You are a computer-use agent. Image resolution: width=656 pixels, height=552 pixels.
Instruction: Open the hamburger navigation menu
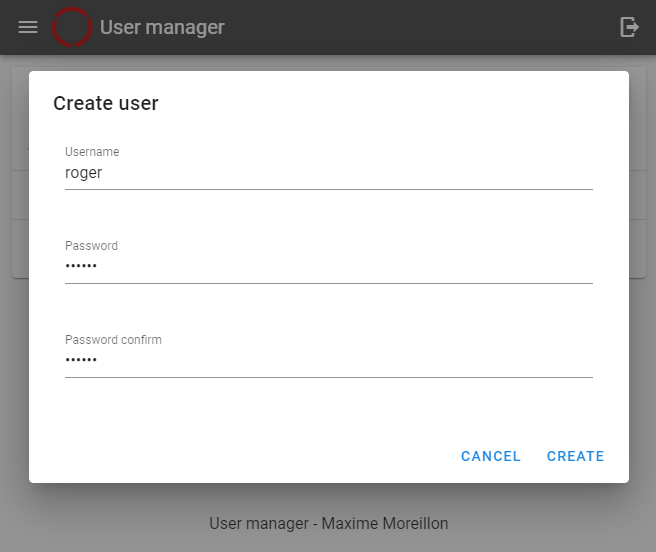[28, 27]
